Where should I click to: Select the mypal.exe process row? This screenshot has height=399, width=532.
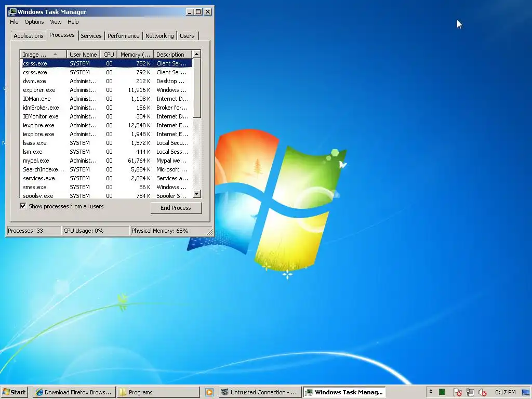point(106,161)
